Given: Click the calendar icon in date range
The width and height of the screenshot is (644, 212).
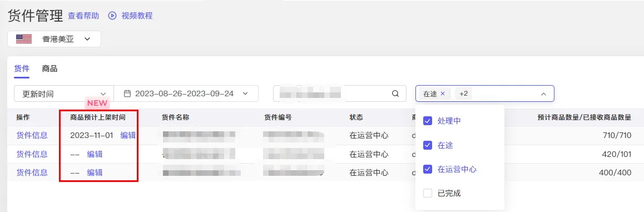Looking at the screenshot, I should (127, 93).
